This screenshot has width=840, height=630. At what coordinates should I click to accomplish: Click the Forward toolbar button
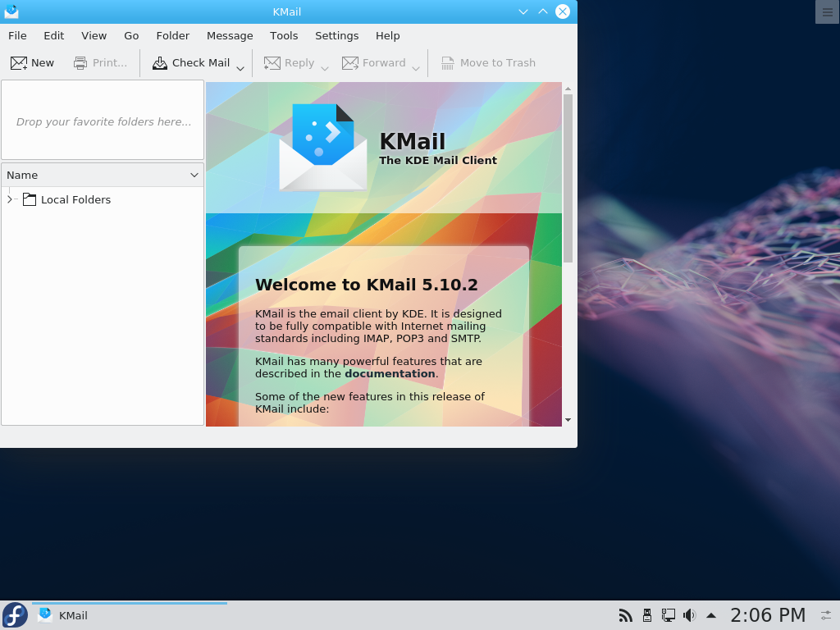click(x=374, y=63)
